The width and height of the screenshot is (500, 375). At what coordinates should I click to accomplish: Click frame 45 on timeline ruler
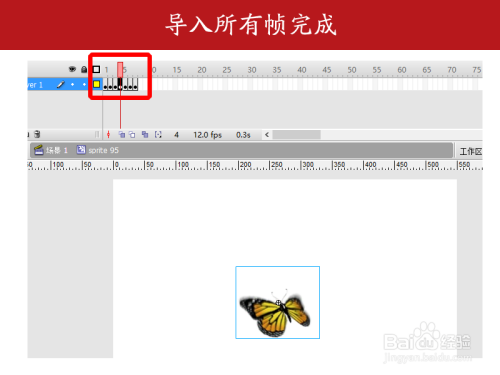point(327,70)
